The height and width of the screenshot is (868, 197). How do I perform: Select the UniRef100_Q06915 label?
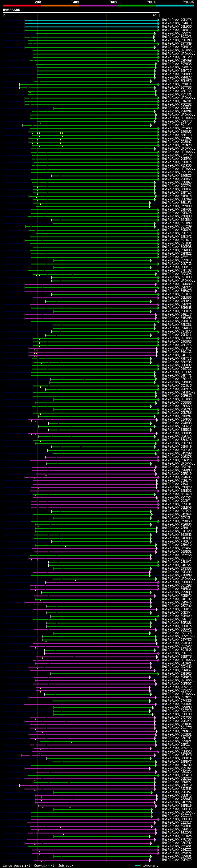[177, 389]
